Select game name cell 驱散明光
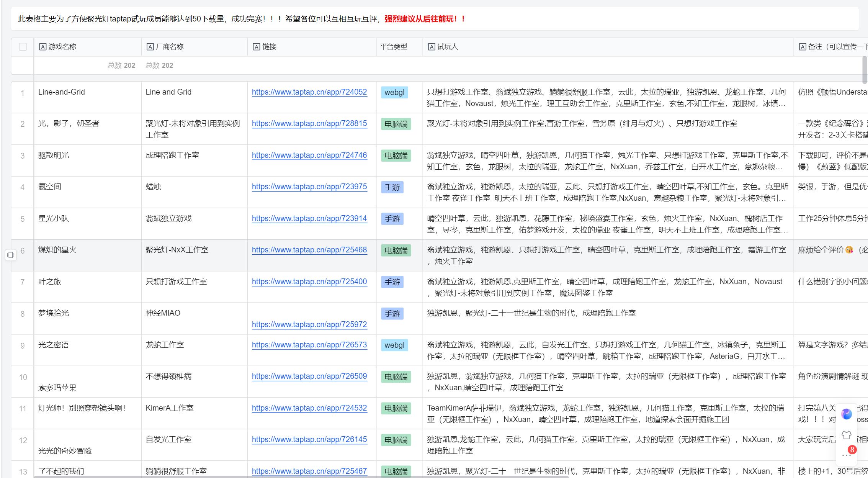The height and width of the screenshot is (478, 868). click(x=88, y=160)
